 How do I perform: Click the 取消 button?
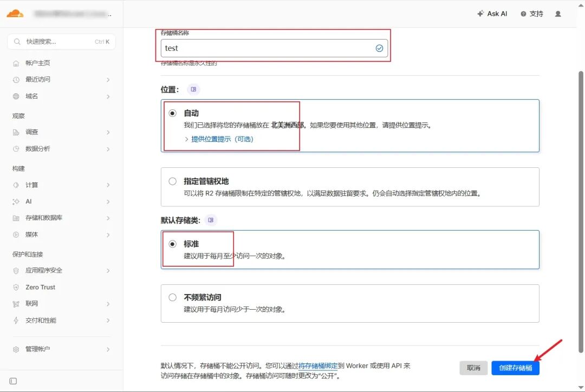(473, 368)
